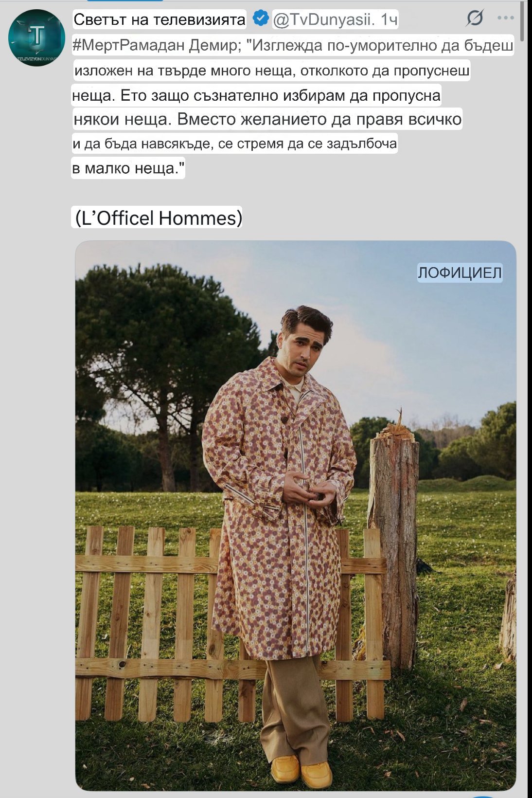Viewport: 532px width, 798px height.
Task: Open the attached magazine photo
Action: pos(296,515)
